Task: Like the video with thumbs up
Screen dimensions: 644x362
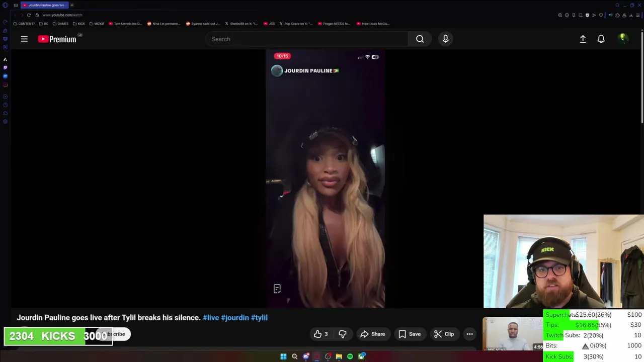Action: tap(320, 334)
